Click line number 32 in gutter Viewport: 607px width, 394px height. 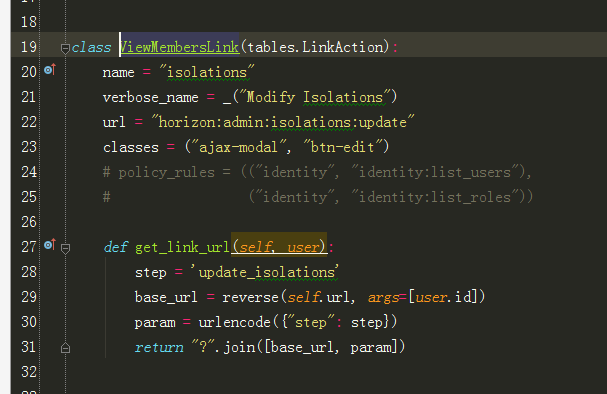click(29, 372)
